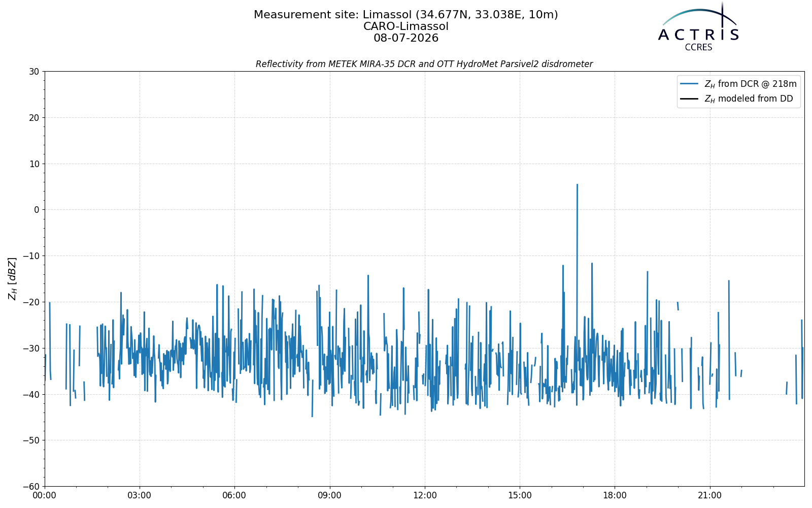Click the y-axis tick label '−40'

pyautogui.click(x=30, y=394)
